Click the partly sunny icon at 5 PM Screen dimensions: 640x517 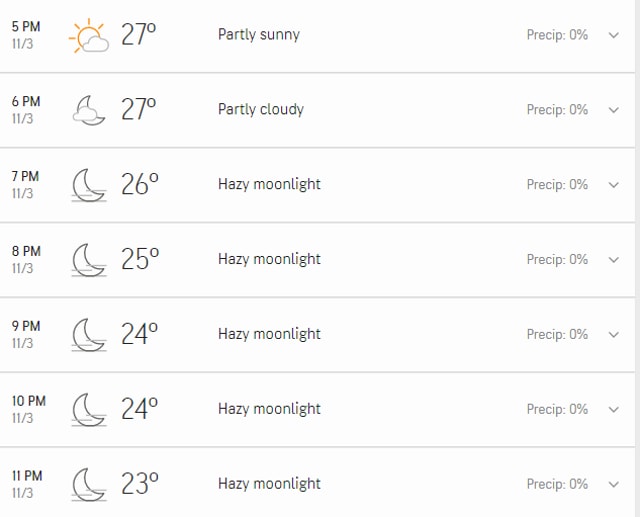point(89,36)
